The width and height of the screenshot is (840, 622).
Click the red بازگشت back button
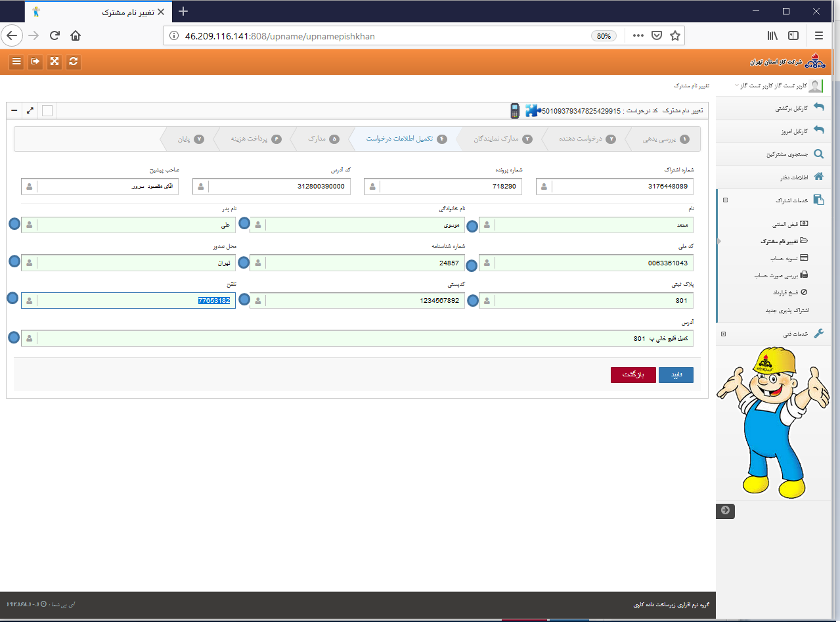pyautogui.click(x=633, y=374)
